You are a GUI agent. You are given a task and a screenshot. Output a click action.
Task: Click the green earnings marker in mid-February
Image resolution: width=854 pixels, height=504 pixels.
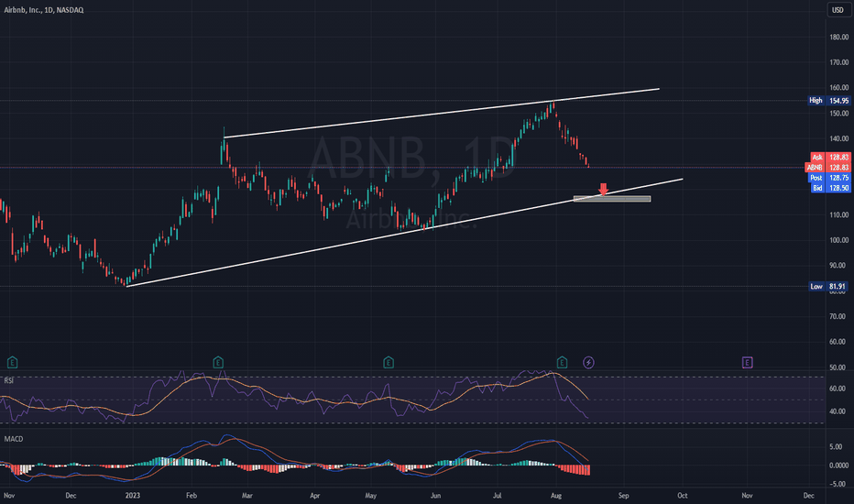coord(218,362)
